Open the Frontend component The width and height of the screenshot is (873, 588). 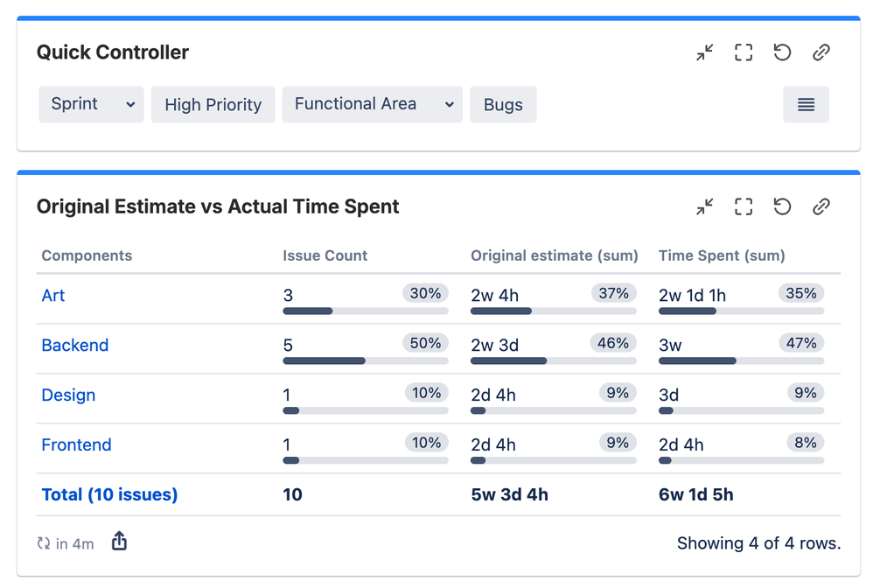click(x=76, y=444)
